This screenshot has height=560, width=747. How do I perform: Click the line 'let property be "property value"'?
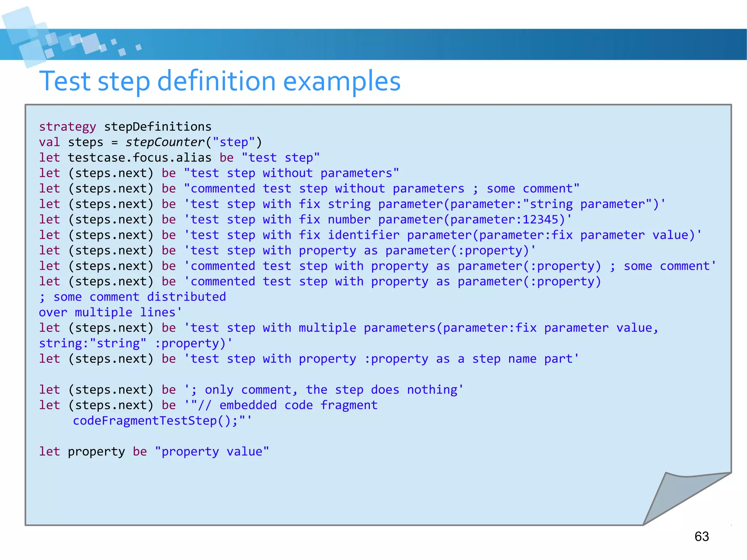coord(154,452)
